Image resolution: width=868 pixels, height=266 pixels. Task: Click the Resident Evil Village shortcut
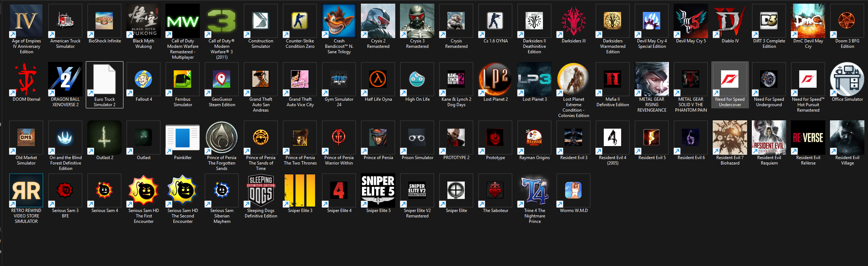tap(847, 138)
